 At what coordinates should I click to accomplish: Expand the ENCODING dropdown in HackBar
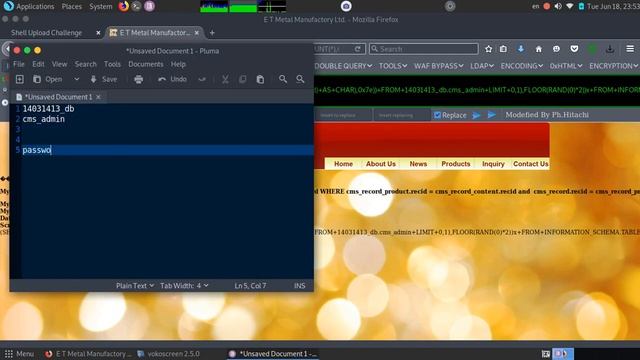click(522, 66)
